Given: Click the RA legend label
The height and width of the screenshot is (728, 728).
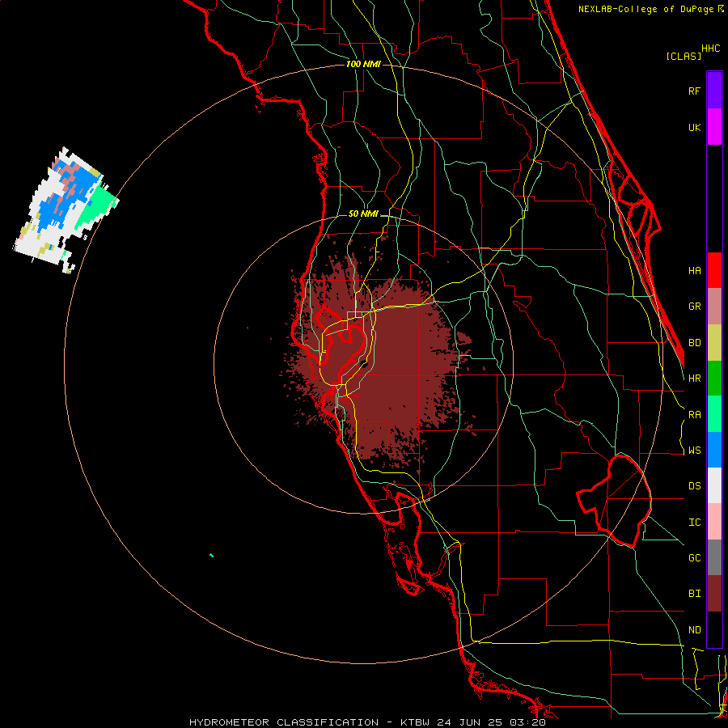Looking at the screenshot, I should point(694,415).
